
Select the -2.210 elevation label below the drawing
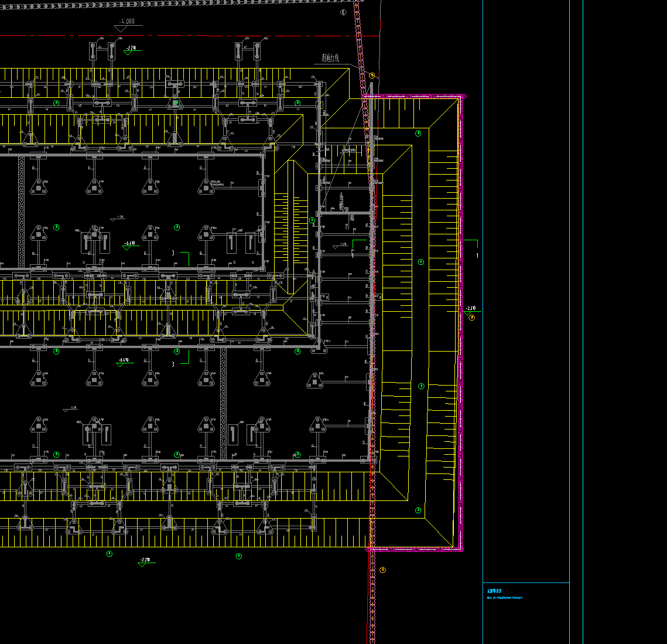(145, 560)
